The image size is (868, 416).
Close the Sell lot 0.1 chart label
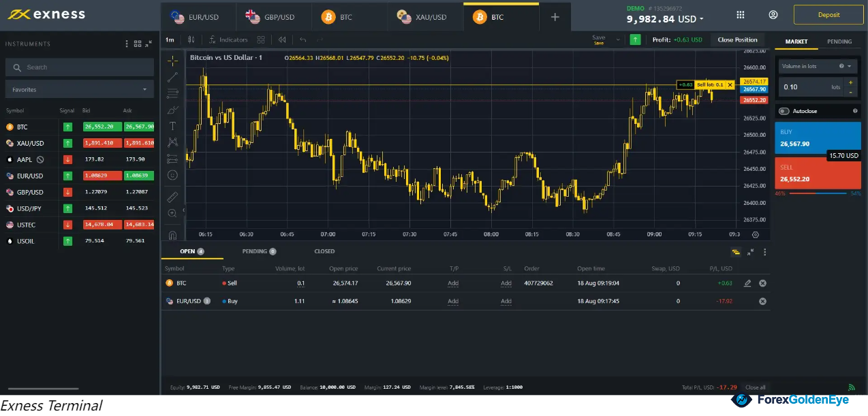730,85
